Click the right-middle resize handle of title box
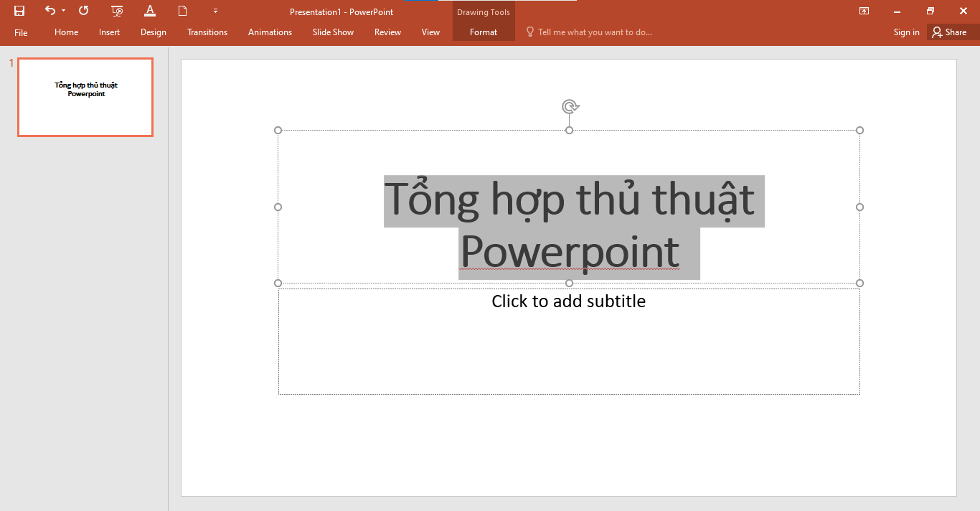 859,207
